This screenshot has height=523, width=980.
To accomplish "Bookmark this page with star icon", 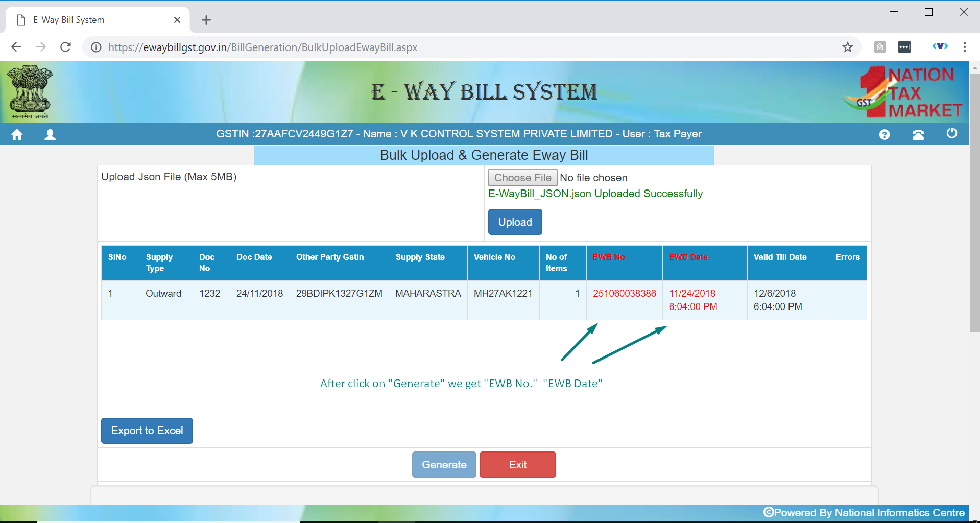I will coord(847,47).
